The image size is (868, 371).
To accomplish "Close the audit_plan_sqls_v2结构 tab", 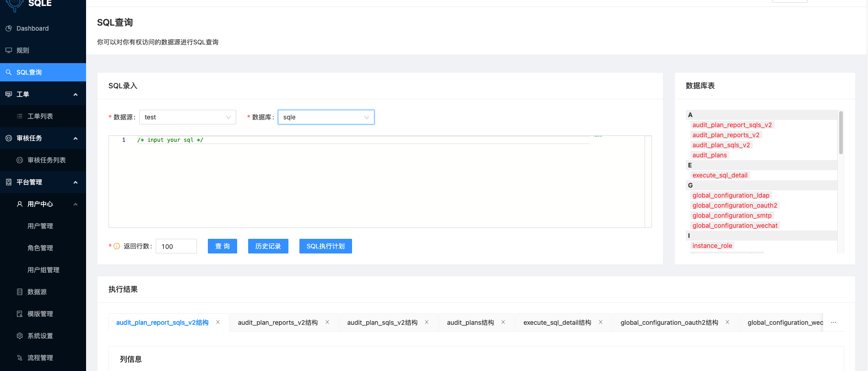I will coord(427,322).
